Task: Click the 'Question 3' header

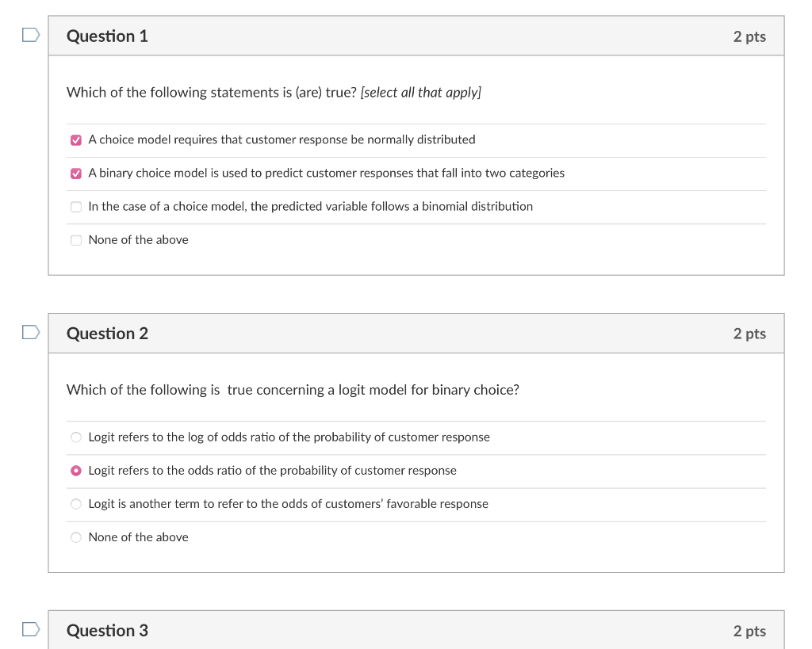Action: (x=106, y=630)
